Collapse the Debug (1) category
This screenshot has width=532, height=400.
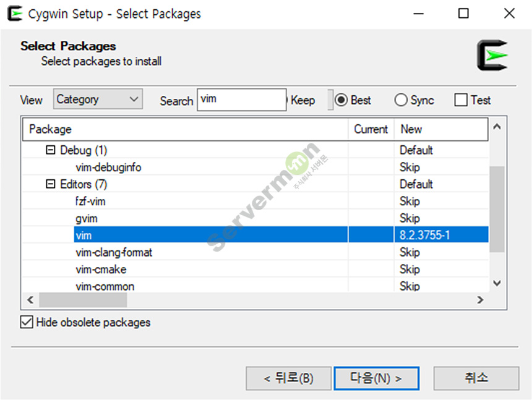coord(50,150)
